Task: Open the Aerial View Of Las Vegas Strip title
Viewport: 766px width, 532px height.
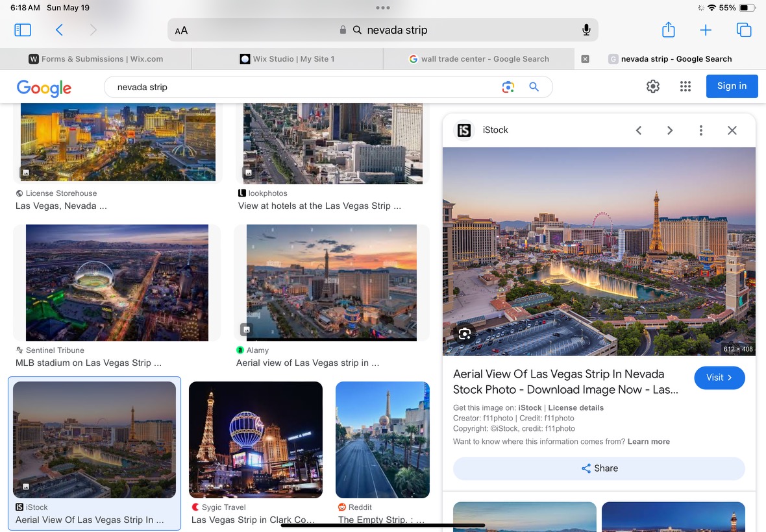Action: tap(565, 381)
